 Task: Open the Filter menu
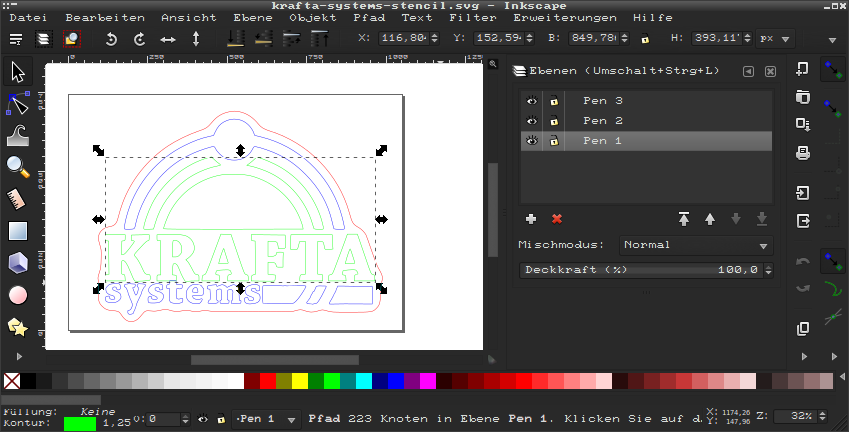click(473, 18)
